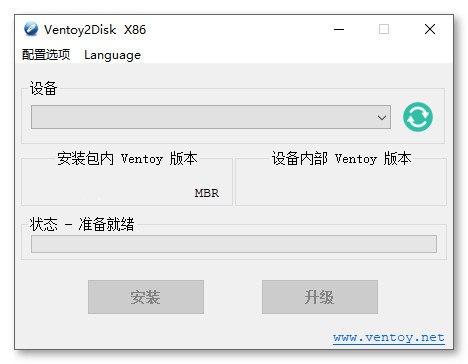The image size is (468, 364).
Task: Click the green refresh devices icon
Action: coord(418,117)
